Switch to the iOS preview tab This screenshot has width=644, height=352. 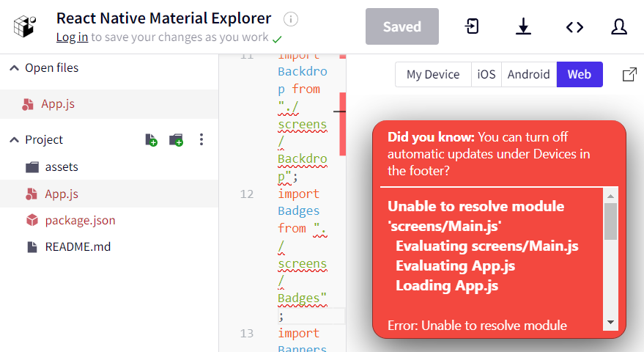tap(486, 74)
